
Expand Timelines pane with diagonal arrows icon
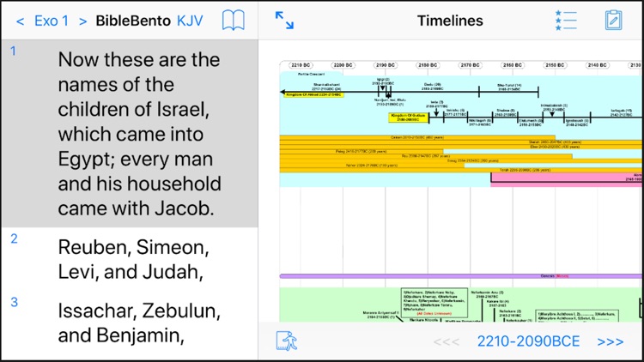[284, 20]
